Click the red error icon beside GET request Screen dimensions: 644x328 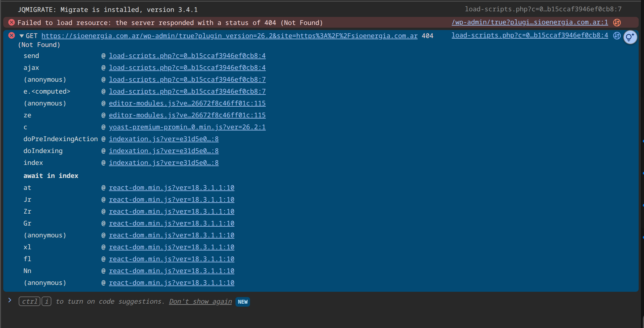pos(12,36)
